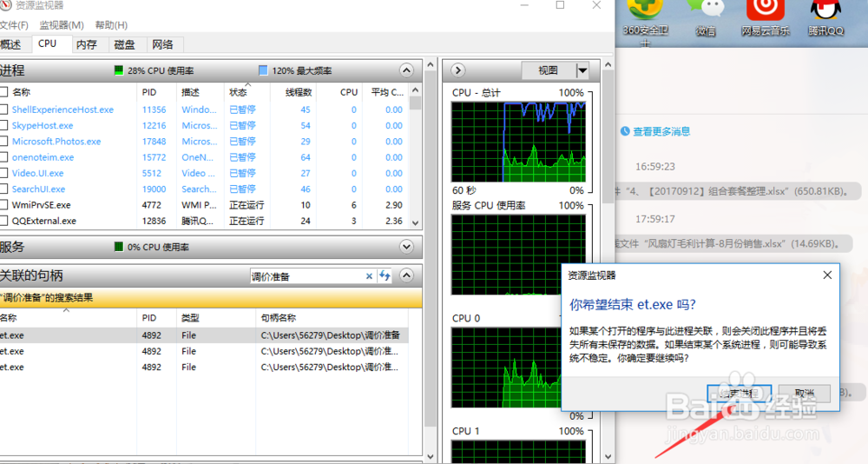Close the et.exe confirmation dialog
Viewport: 868px width, 464px height.
click(x=827, y=275)
